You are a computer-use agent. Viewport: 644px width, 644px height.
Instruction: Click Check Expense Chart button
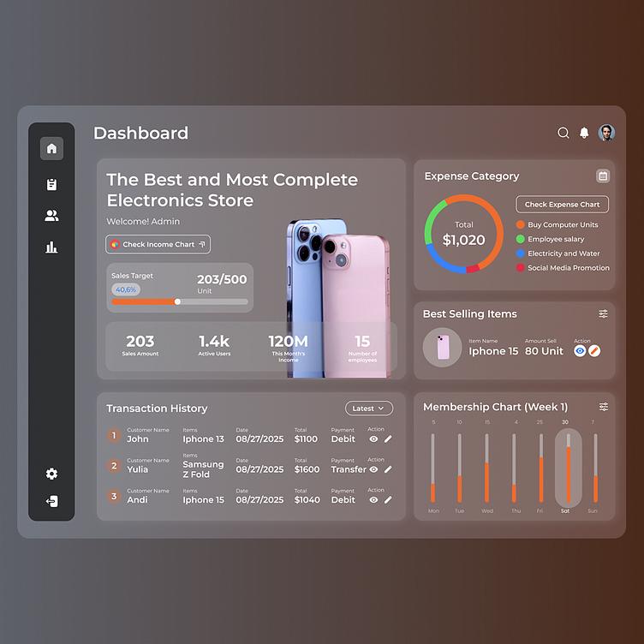[x=563, y=205]
